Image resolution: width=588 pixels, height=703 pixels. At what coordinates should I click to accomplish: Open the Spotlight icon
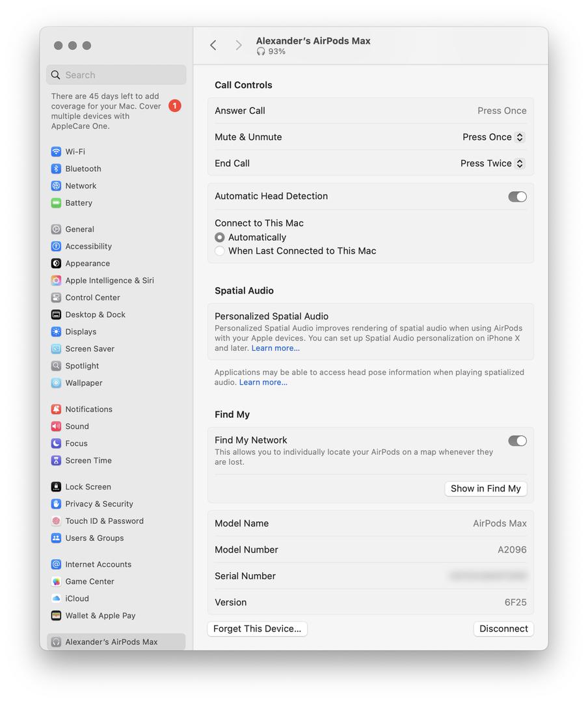tap(56, 365)
